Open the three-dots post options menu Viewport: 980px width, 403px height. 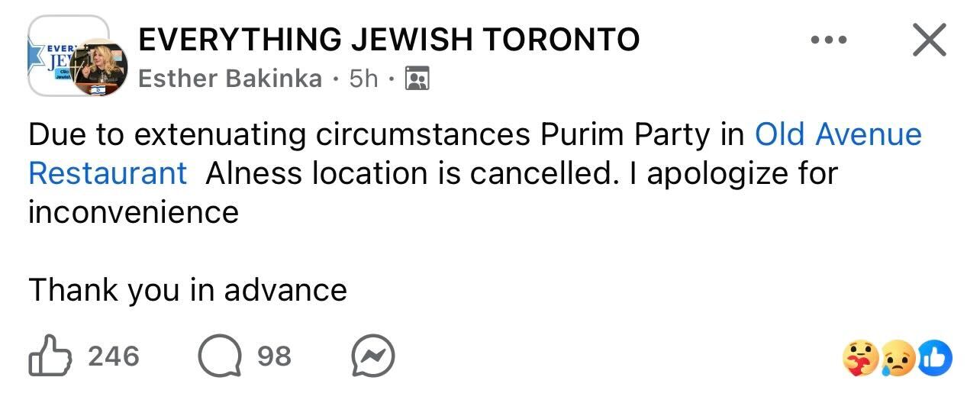coord(829,40)
